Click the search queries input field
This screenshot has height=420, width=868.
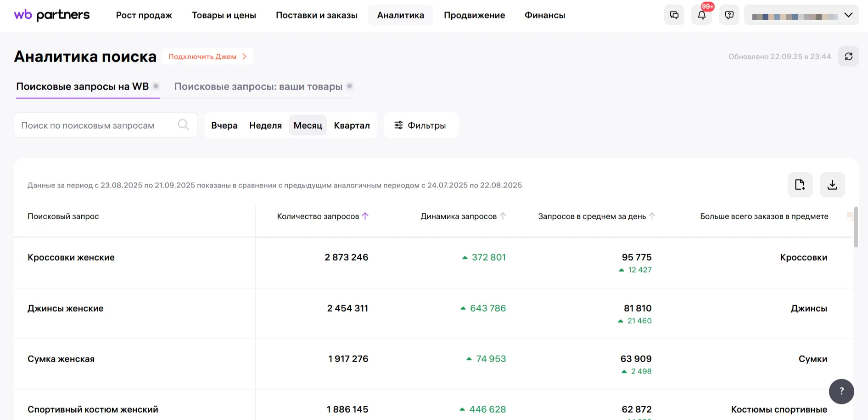point(96,125)
